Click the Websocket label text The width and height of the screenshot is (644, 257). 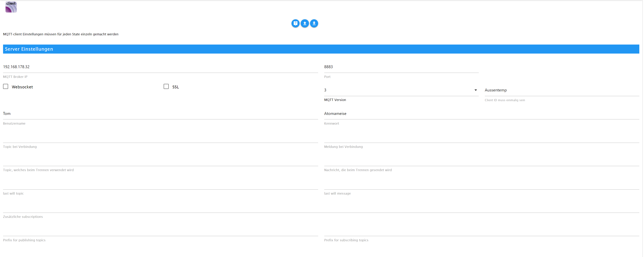pyautogui.click(x=22, y=87)
